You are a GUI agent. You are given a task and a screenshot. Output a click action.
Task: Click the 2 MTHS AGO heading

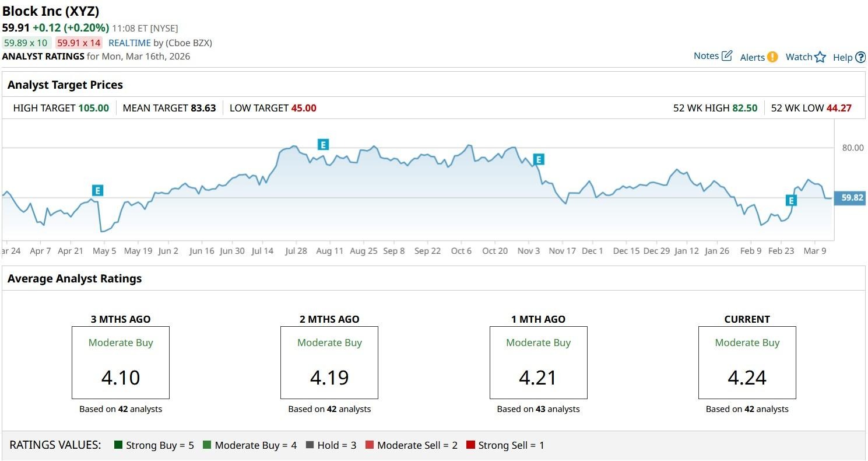[x=329, y=319]
